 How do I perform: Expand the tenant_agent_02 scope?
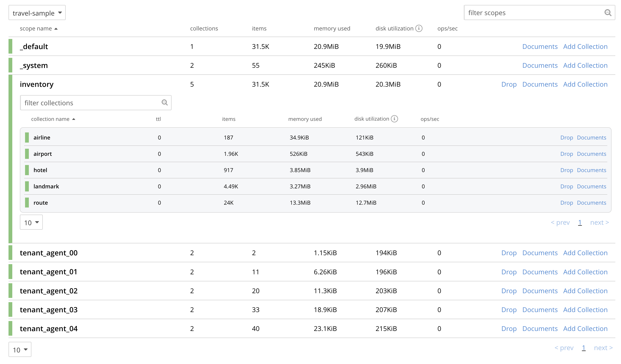point(48,291)
